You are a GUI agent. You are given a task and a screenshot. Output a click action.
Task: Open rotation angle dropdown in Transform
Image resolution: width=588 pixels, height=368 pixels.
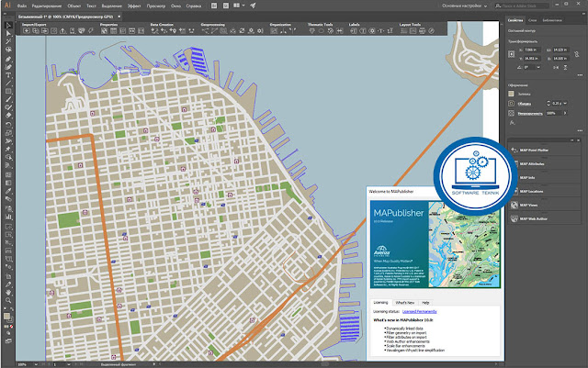point(538,68)
